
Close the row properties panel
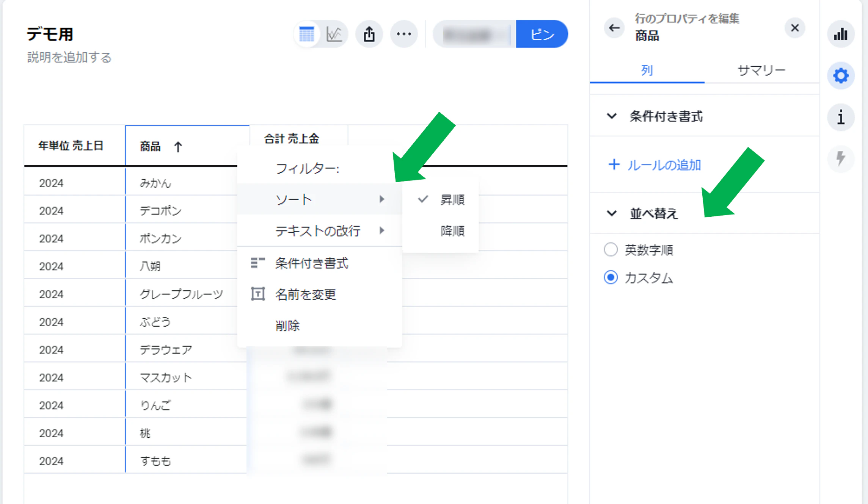pyautogui.click(x=795, y=28)
